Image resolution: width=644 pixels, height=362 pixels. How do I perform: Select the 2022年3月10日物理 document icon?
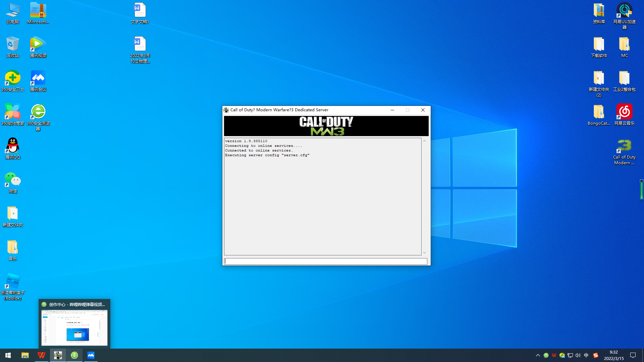[x=140, y=50]
